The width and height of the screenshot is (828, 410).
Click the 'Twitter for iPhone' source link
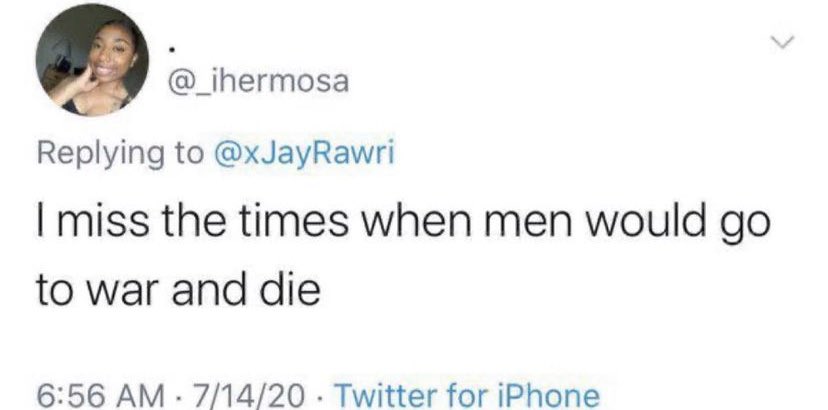468,395
